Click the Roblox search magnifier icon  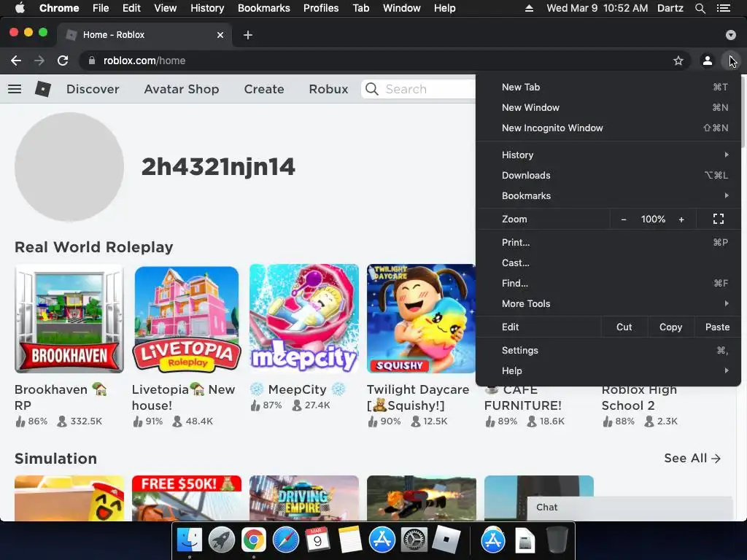pyautogui.click(x=372, y=89)
